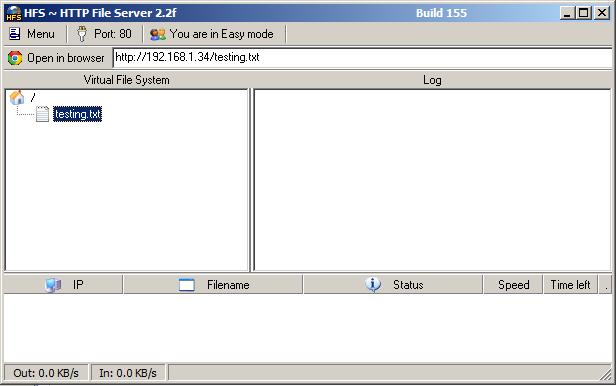Select the home root folder icon
The width and height of the screenshot is (616, 386).
tap(17, 97)
